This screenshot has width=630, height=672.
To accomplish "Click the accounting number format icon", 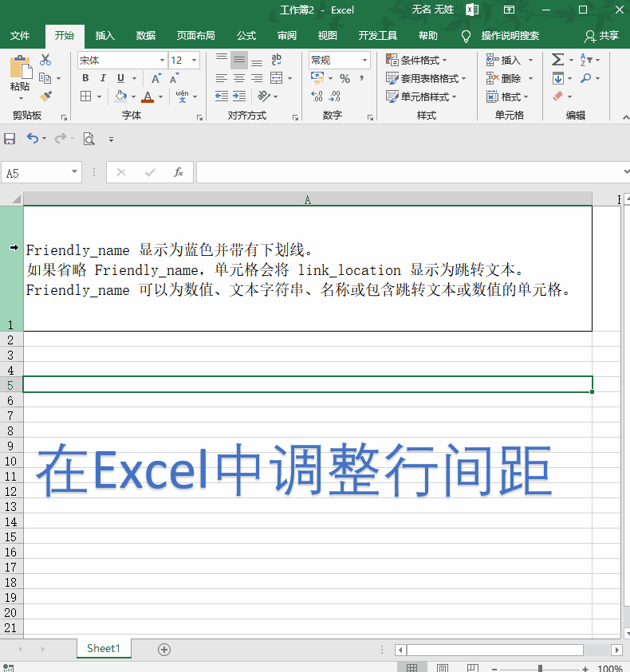I will [x=317, y=78].
